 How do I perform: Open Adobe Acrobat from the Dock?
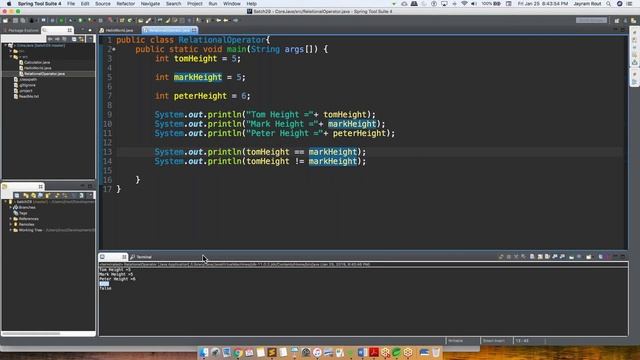374,352
